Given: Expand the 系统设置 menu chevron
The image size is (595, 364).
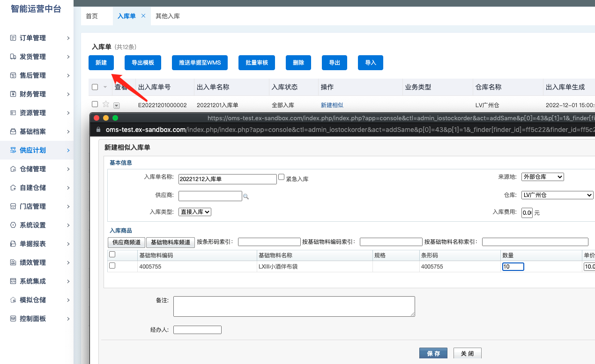Looking at the screenshot, I should click(68, 225).
